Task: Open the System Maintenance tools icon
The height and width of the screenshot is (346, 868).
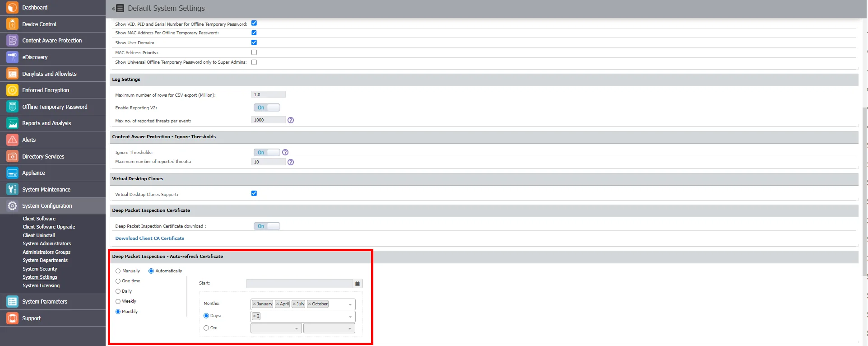Action: (12, 189)
